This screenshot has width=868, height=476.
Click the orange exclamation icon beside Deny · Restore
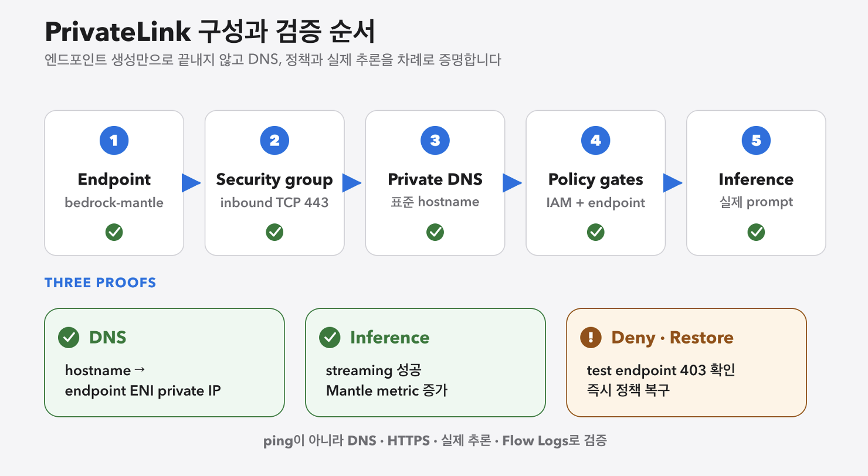click(x=591, y=338)
